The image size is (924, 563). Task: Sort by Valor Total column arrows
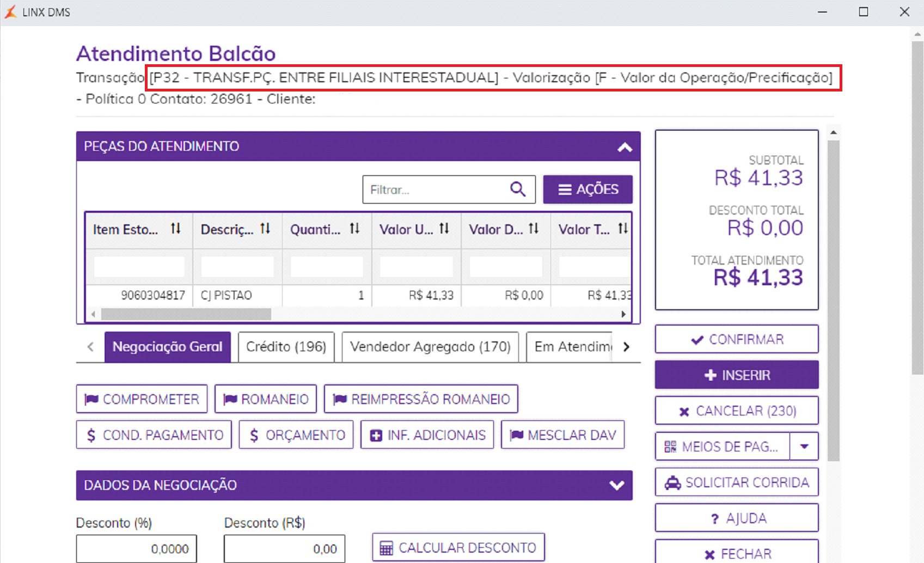coord(623,229)
